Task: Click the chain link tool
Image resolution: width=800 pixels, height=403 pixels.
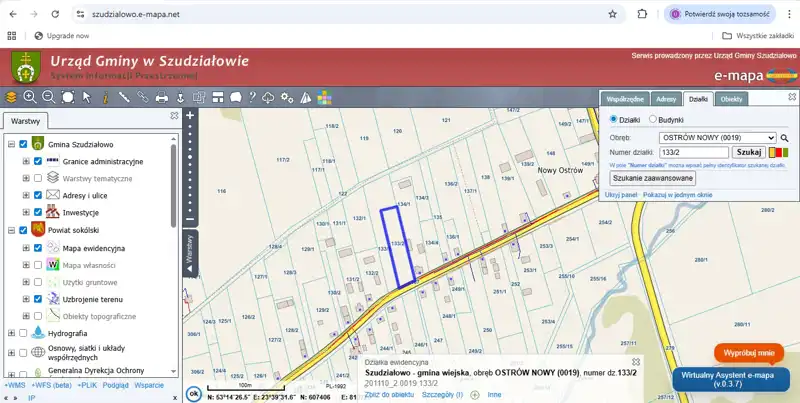Action: coord(143,97)
